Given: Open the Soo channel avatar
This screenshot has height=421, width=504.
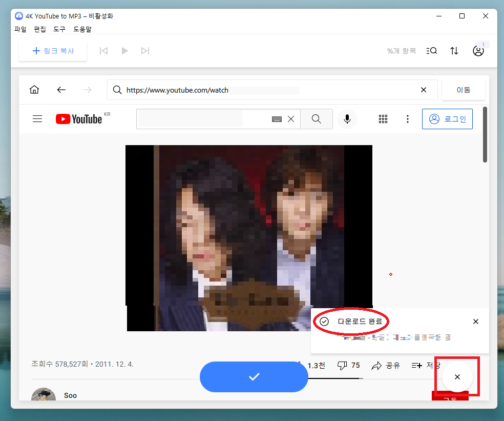Looking at the screenshot, I should 44,394.
